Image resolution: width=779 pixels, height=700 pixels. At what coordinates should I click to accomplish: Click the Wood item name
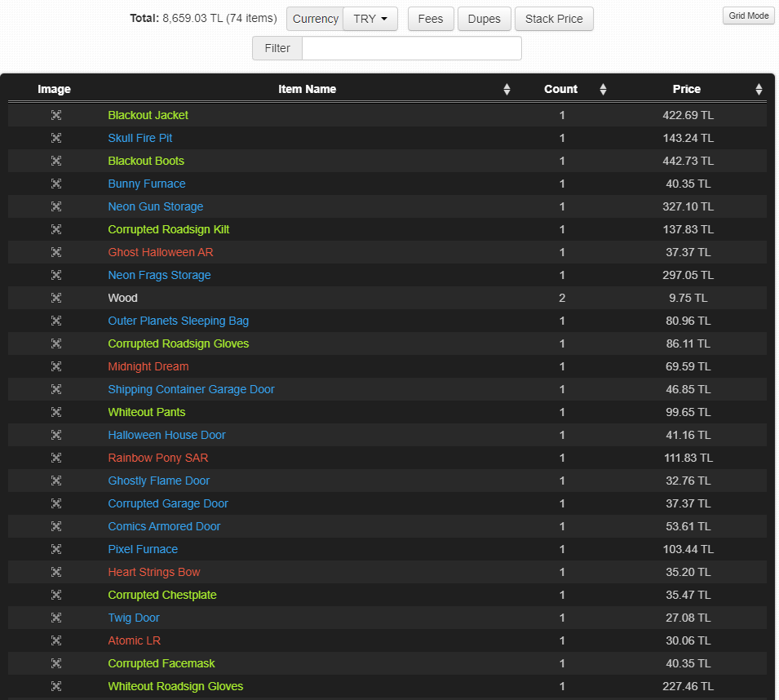[x=122, y=298]
